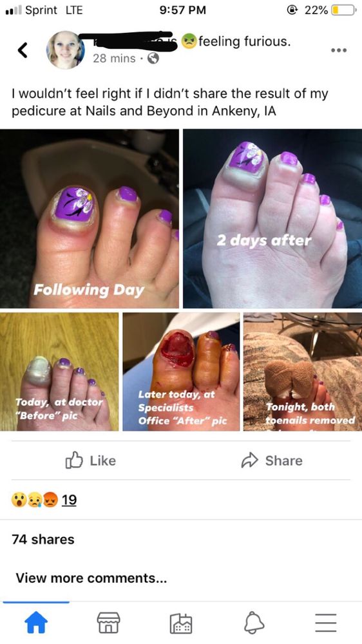Open the 'Following Day' toe photo
The height and width of the screenshot is (644, 362).
[90, 218]
